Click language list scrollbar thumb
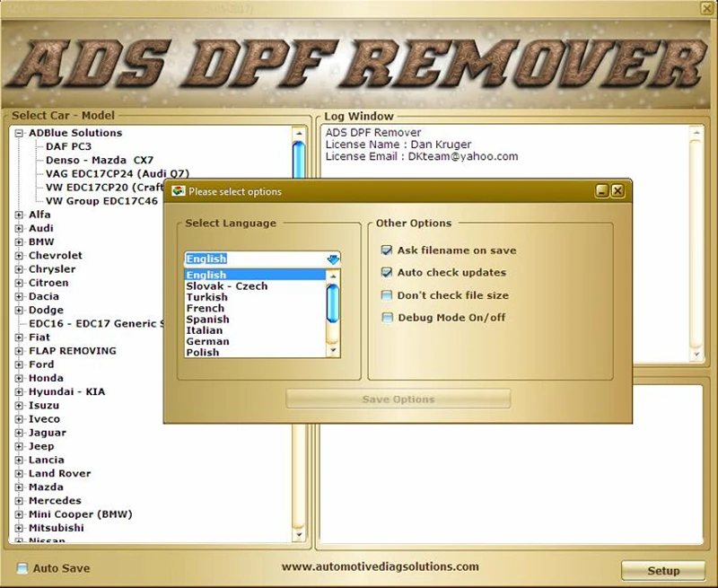718x588 pixels. [x=333, y=303]
